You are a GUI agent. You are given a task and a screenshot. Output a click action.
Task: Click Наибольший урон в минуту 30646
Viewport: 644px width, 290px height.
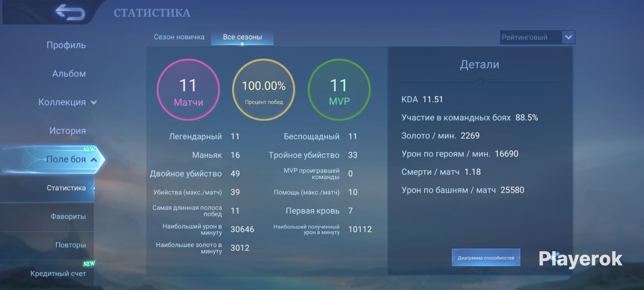(x=208, y=229)
